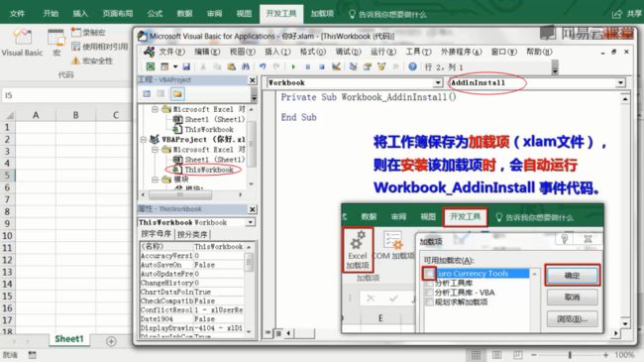Click zoom out minus button in status bar
Image resolution: width=644 pixels, height=362 pixels.
(x=533, y=355)
